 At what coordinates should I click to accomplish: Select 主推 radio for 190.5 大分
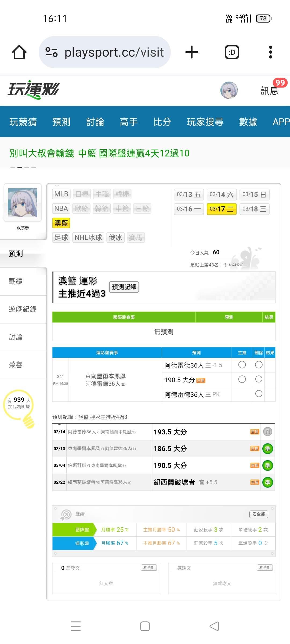coord(242,379)
